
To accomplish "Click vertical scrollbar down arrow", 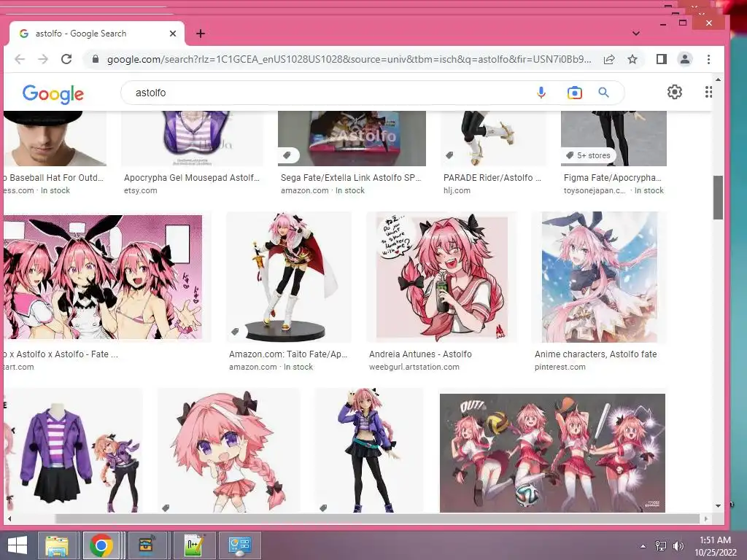I will pyautogui.click(x=718, y=506).
